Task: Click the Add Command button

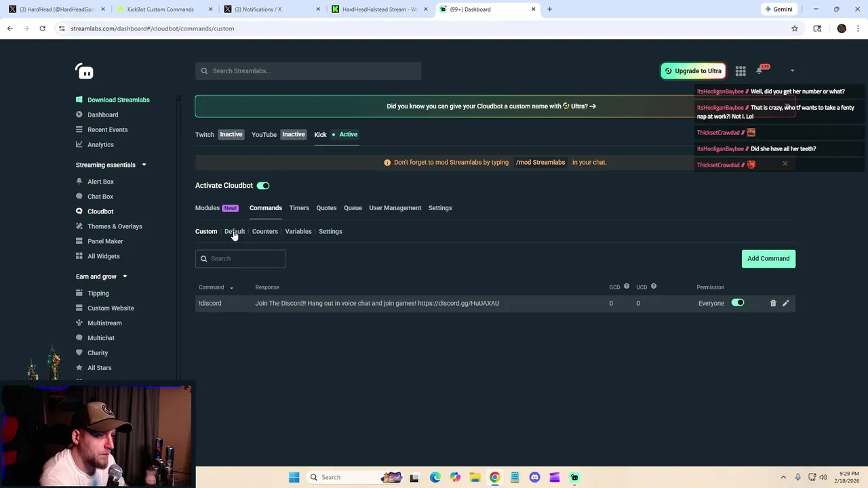Action: pyautogui.click(x=768, y=258)
